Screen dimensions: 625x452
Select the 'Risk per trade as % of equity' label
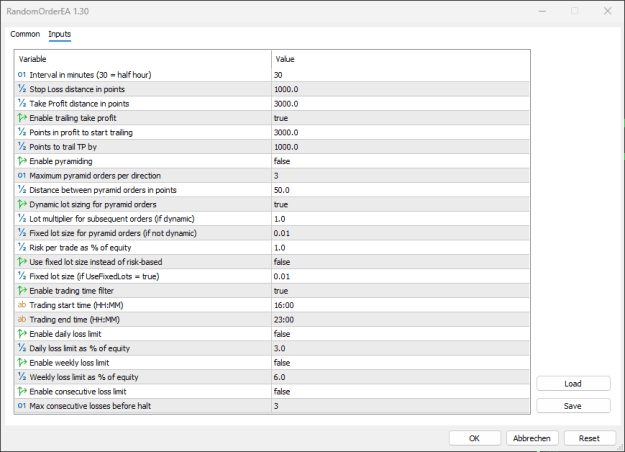pos(80,248)
